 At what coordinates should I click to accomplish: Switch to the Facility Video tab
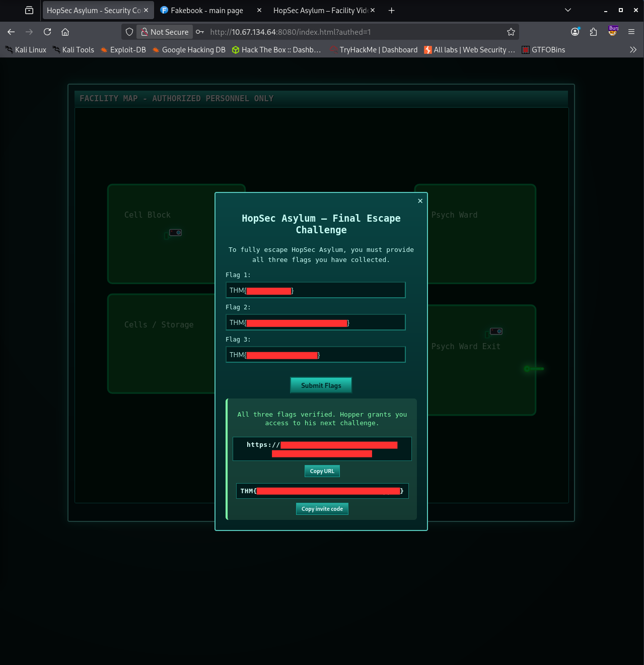(x=320, y=10)
